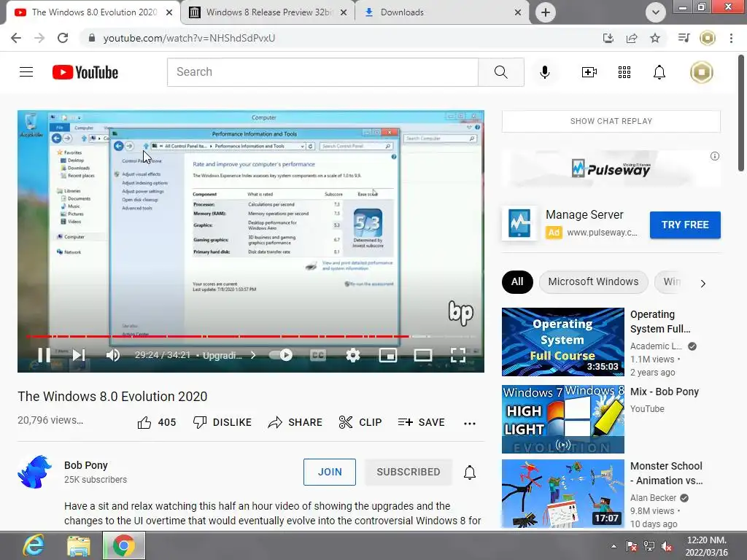
Task: Click SHARE under the video
Action: coord(295,422)
